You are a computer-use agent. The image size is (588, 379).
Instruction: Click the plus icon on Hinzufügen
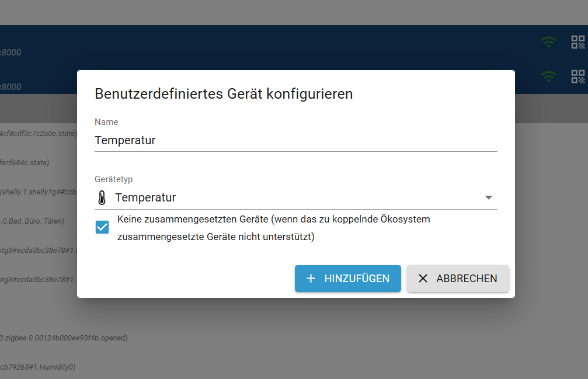click(x=311, y=279)
